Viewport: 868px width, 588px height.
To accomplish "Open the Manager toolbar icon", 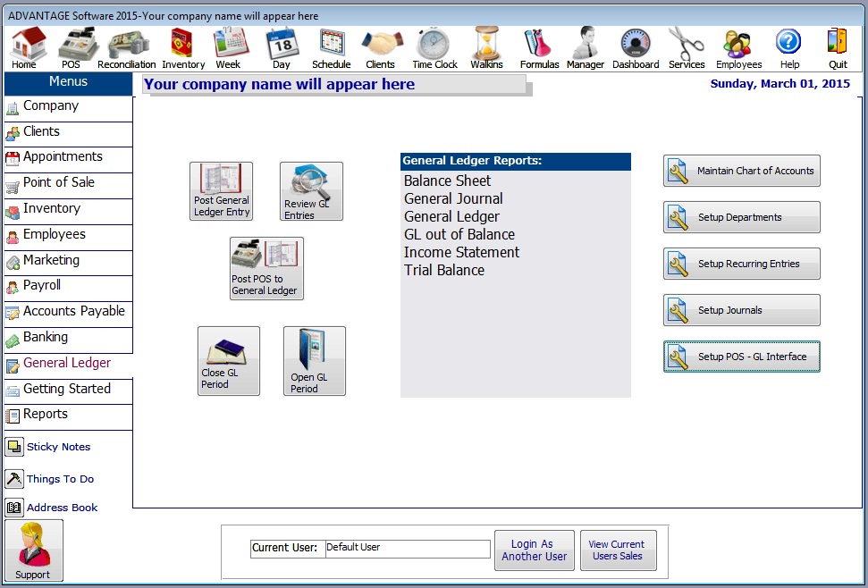I will click(586, 48).
